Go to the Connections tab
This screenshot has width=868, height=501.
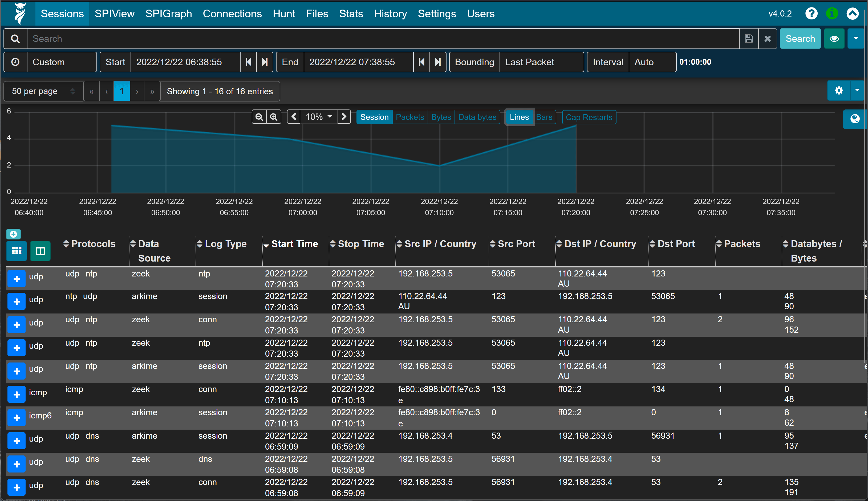click(232, 14)
